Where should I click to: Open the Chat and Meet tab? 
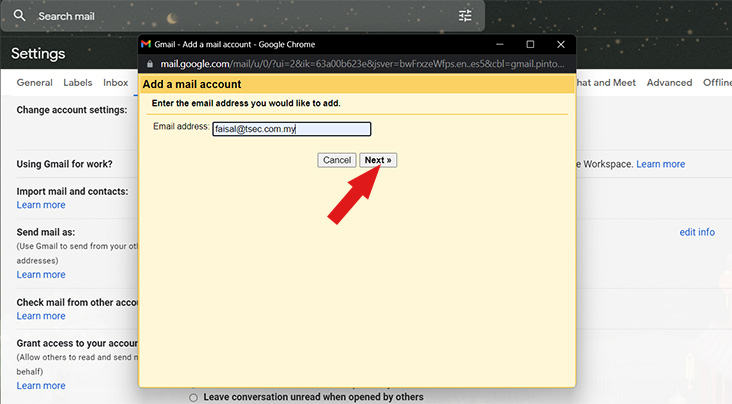605,83
